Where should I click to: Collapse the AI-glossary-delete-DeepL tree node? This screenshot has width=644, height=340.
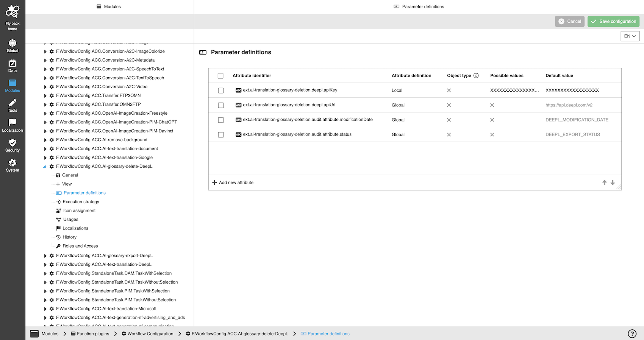click(x=45, y=167)
